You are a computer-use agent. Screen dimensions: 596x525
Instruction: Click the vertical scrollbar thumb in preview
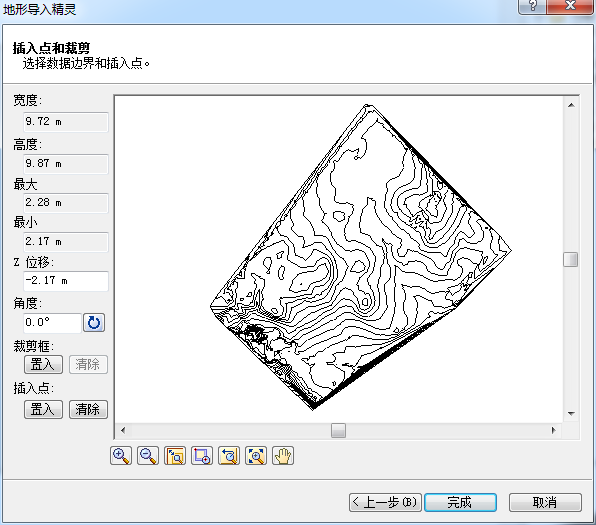(571, 260)
